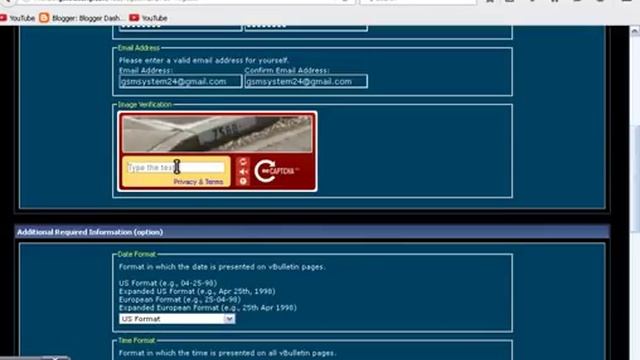The height and width of the screenshot is (360, 640).
Task: Click the vertical scrollbar thumb
Action: click(635, 180)
